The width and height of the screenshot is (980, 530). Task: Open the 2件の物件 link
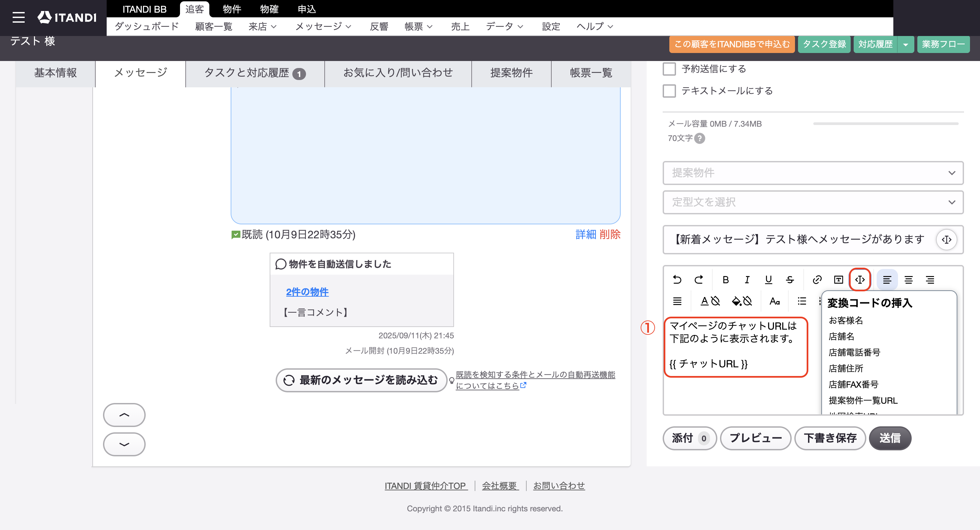(307, 292)
